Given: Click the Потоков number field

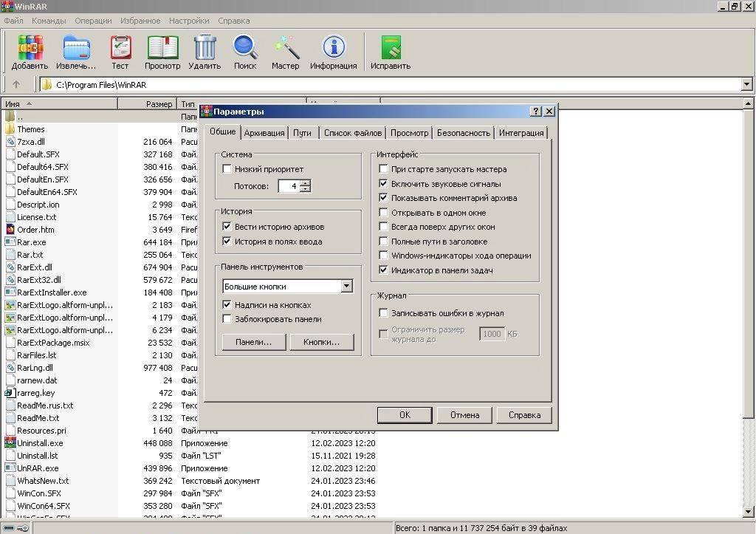Looking at the screenshot, I should pyautogui.click(x=289, y=185).
